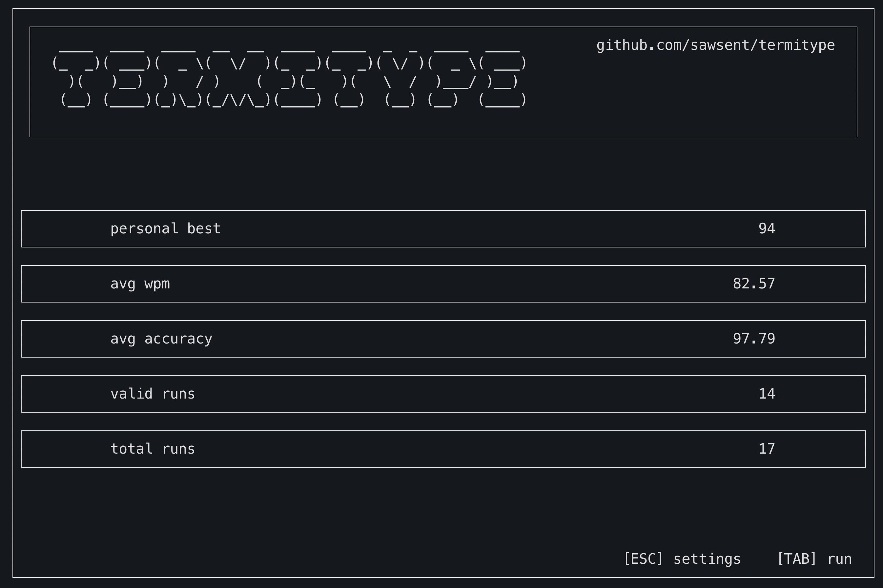The image size is (883, 588).
Task: Click the valid runs value 14
Action: (x=766, y=394)
